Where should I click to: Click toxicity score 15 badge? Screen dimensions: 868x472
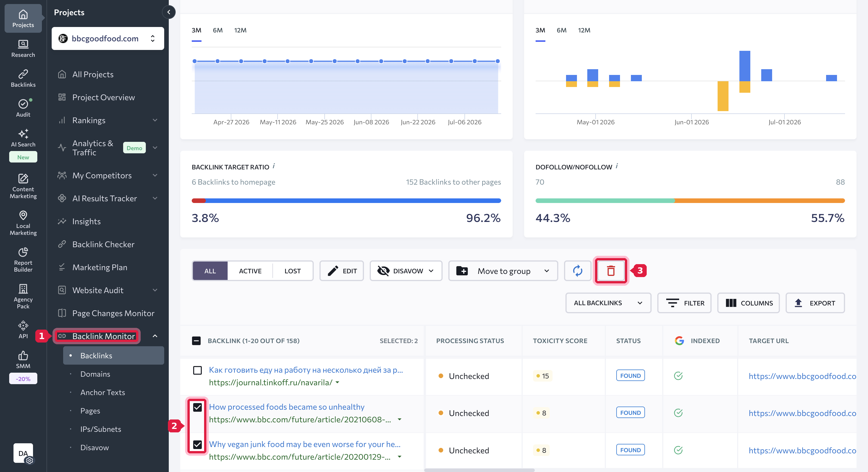pyautogui.click(x=542, y=376)
